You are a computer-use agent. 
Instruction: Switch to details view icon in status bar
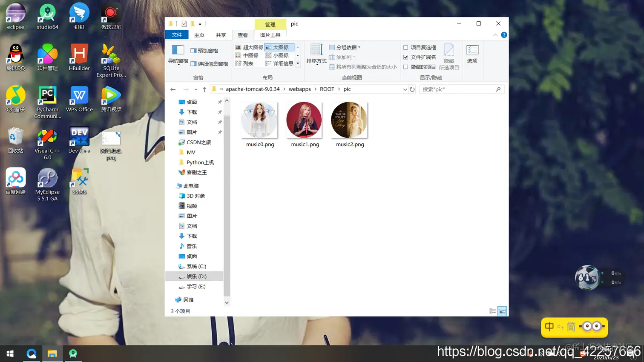493,311
